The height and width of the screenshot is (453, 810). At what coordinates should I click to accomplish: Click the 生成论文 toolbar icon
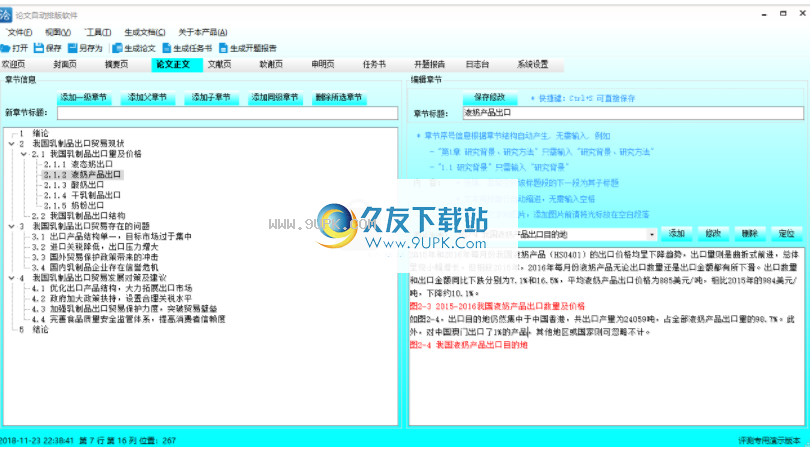(117, 48)
